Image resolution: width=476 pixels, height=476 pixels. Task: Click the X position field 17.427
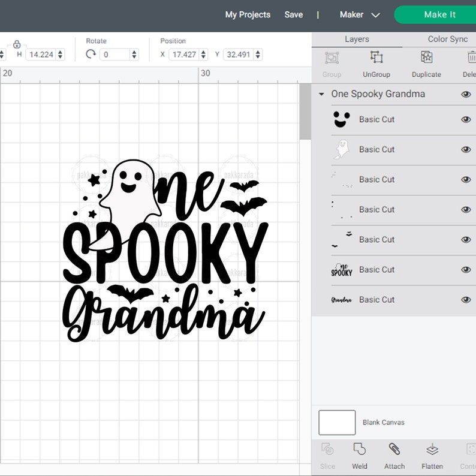(x=185, y=55)
